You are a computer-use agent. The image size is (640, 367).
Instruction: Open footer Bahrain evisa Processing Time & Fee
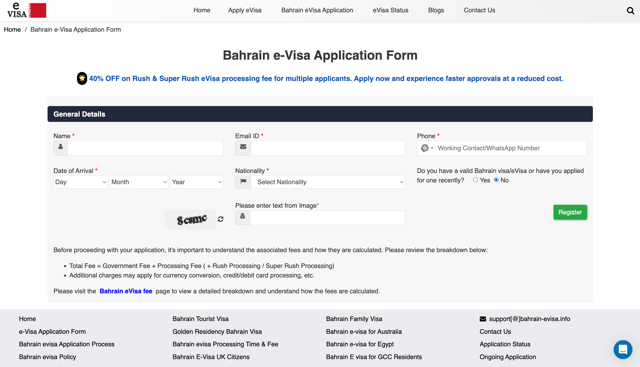pyautogui.click(x=225, y=344)
